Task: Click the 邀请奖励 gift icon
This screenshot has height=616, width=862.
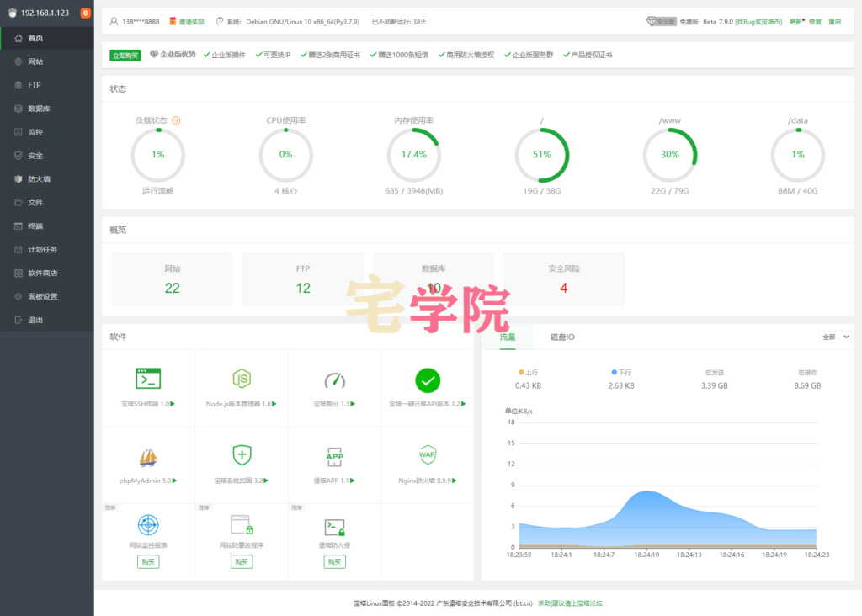Action: click(173, 21)
